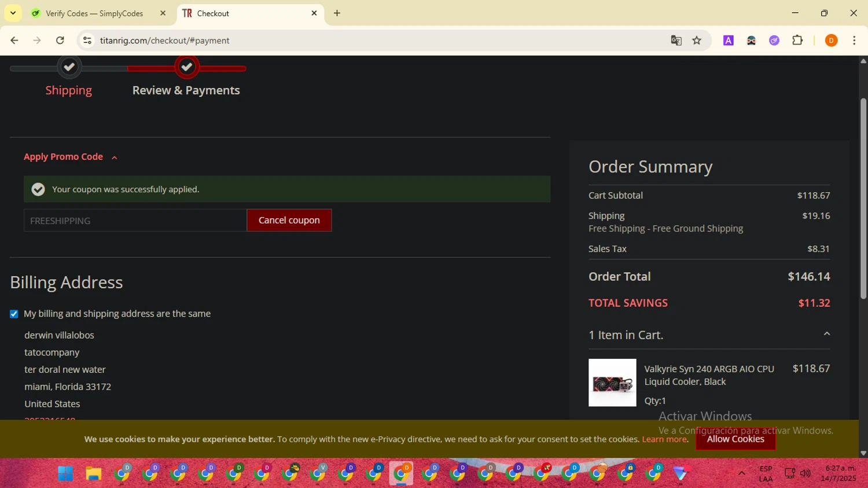
Task: Go back to the previous page
Action: [x=14, y=41]
